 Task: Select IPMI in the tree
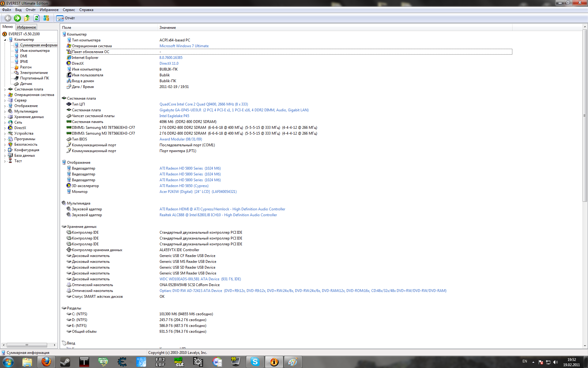24,62
